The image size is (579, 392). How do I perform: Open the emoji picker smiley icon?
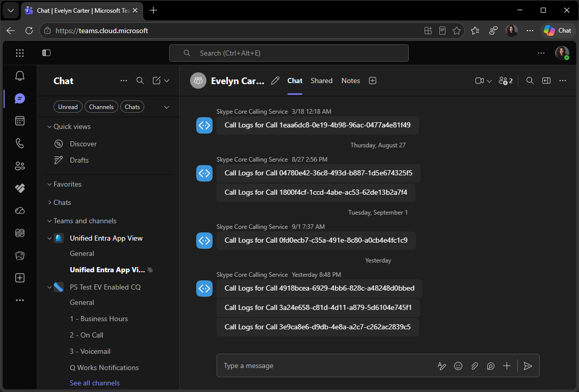tap(458, 366)
